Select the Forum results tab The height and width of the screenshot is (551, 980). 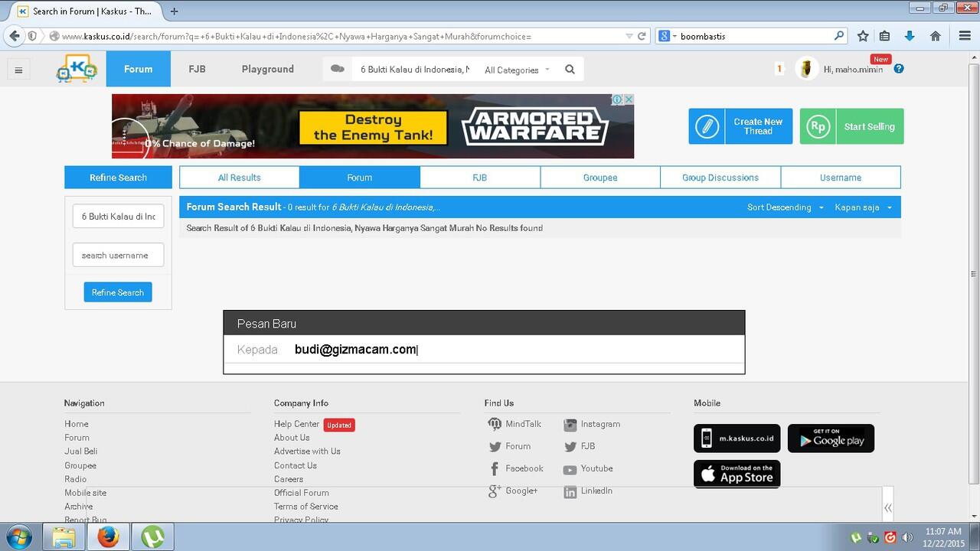tap(360, 178)
